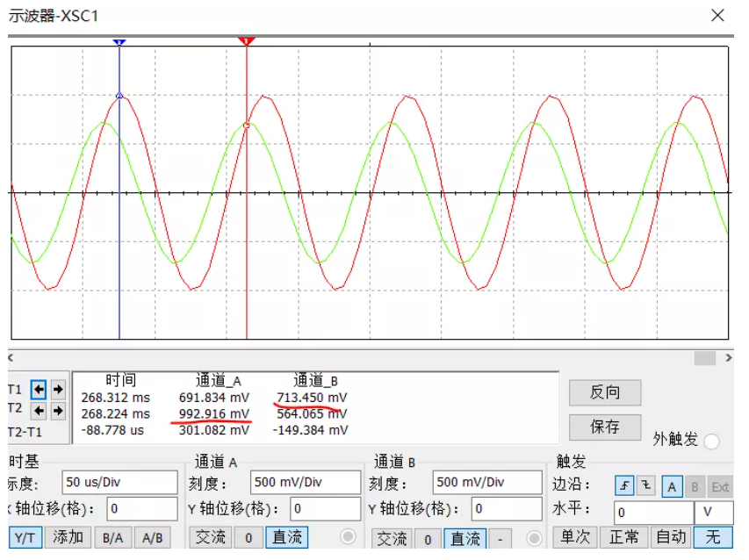
Task: Set channel B coupling to 0
Action: coord(428,540)
